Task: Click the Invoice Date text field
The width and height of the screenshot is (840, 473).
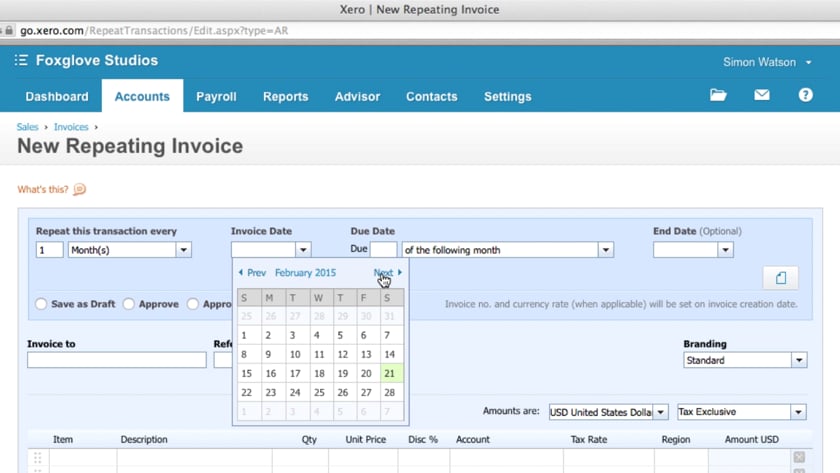Action: click(x=264, y=250)
